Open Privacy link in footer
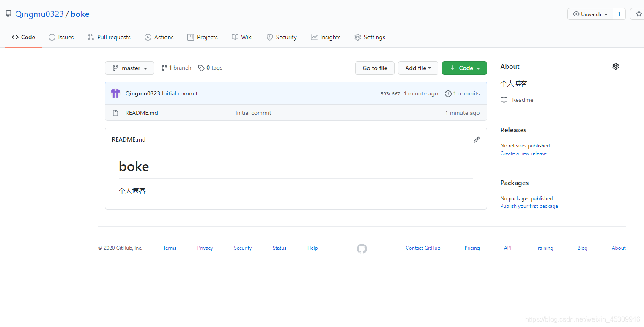Viewport: 644px width, 327px height. point(205,248)
